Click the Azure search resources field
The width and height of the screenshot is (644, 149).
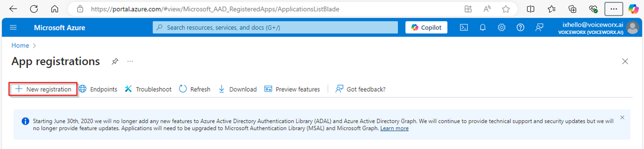pos(275,27)
